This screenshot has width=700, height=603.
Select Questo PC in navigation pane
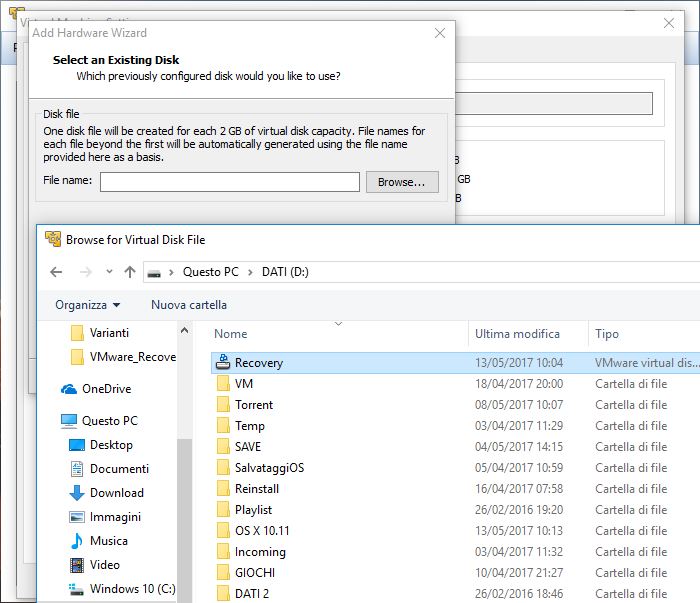coord(99,421)
